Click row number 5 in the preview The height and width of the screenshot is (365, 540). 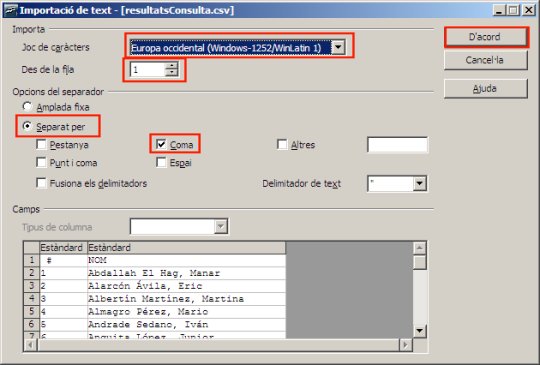tap(32, 312)
